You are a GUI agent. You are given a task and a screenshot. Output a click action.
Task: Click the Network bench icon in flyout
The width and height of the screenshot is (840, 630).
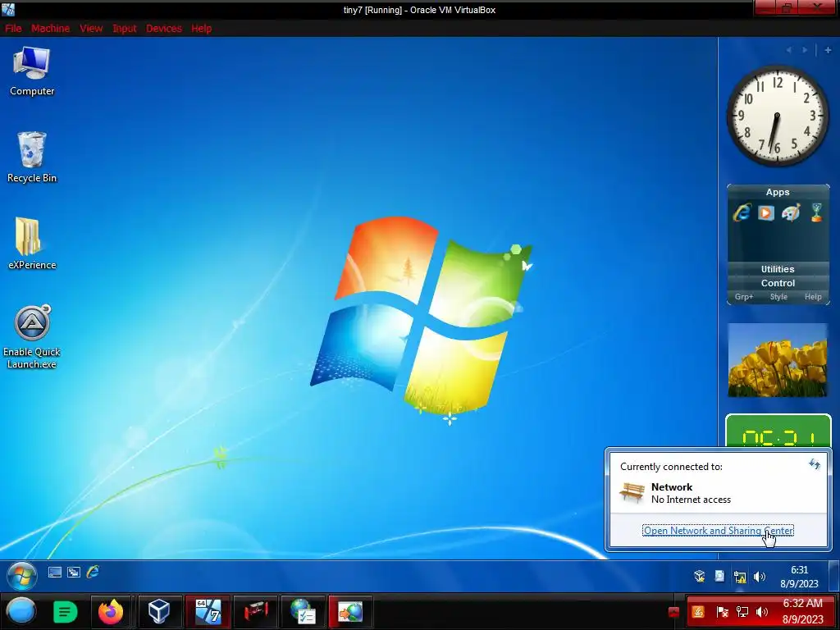point(632,492)
